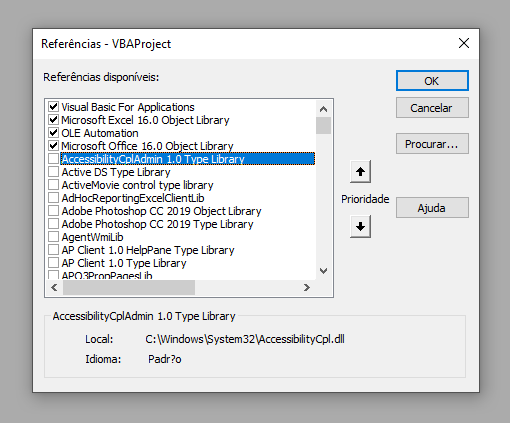Screen dimensions: 510x423
Task: Click the list's scroll up arrow
Action: pos(323,109)
